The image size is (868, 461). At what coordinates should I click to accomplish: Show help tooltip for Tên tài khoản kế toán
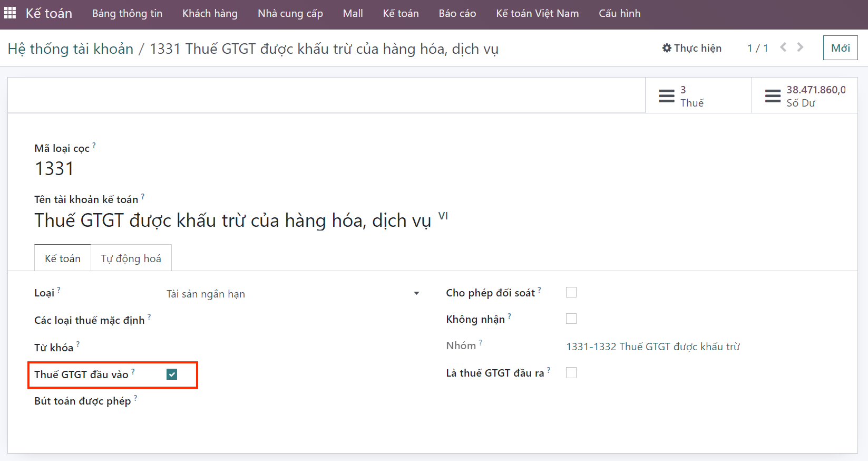click(143, 196)
